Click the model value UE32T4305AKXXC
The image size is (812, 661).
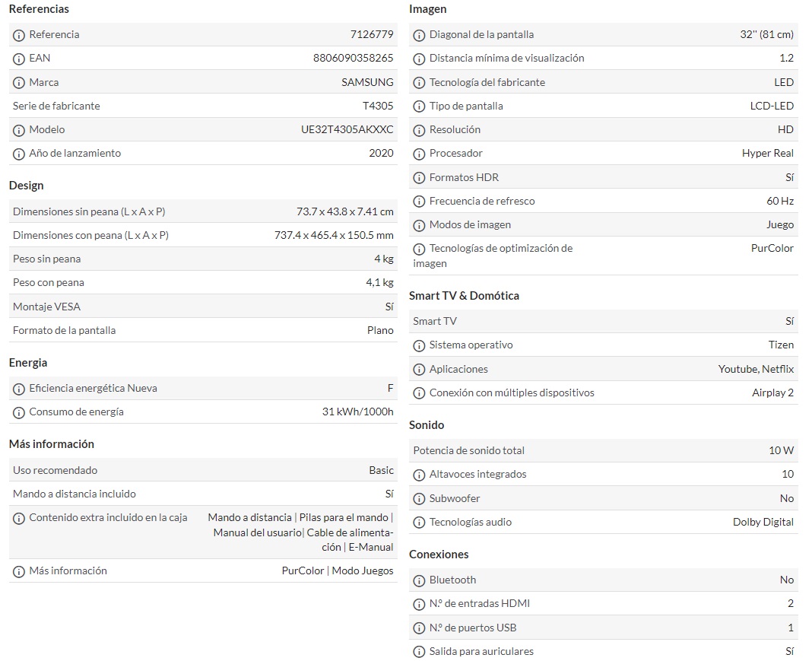tap(347, 129)
